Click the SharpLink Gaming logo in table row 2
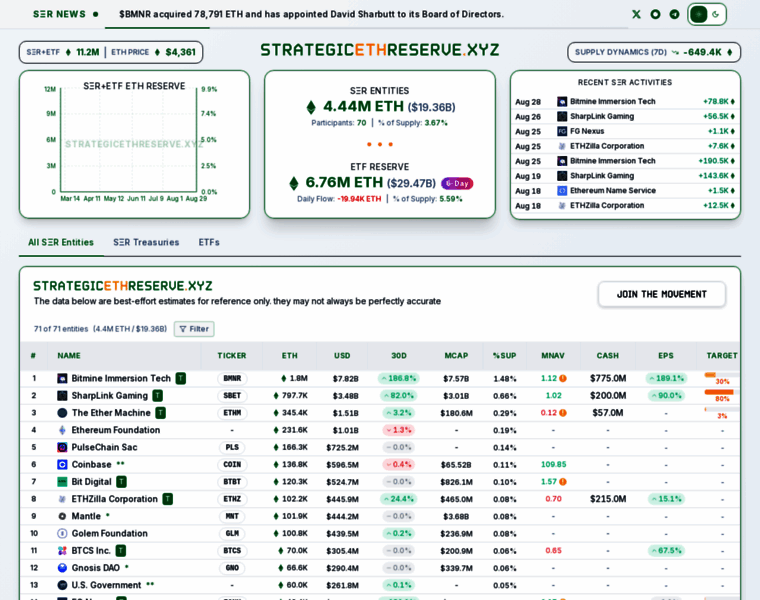The width and height of the screenshot is (760, 600). [x=62, y=395]
